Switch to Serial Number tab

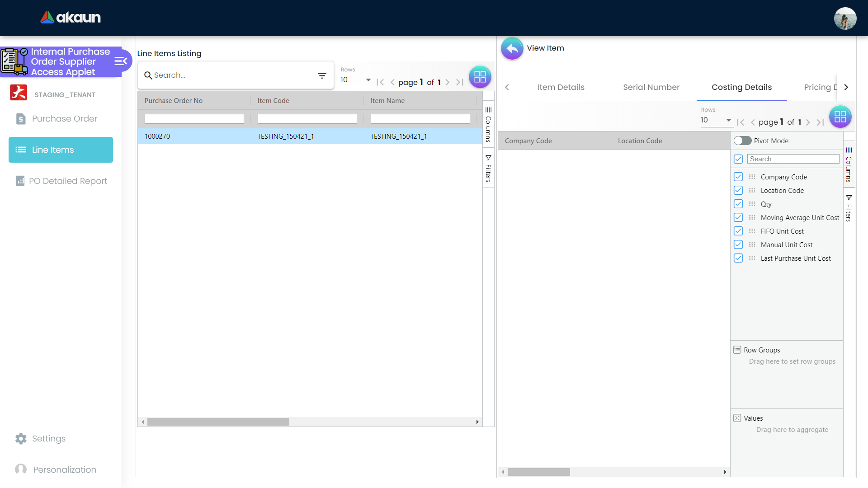[651, 87]
